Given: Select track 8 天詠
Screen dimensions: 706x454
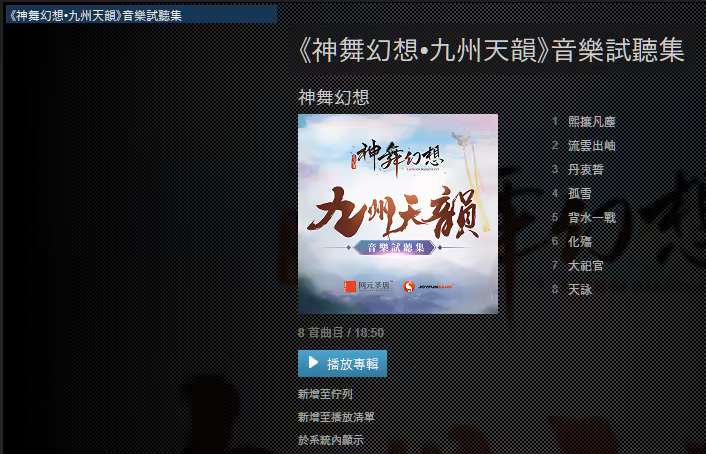Looking at the screenshot, I should tap(580, 290).
